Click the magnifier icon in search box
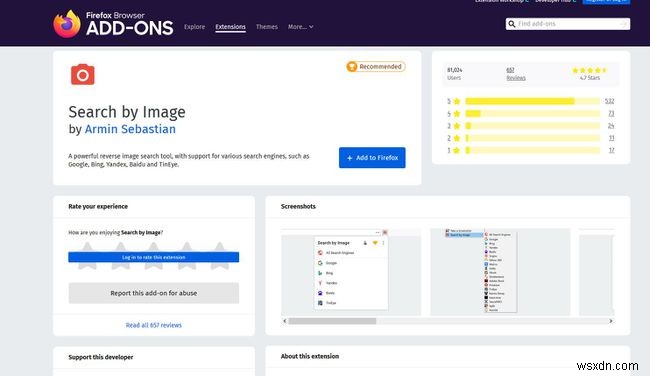650x376 pixels. (512, 24)
